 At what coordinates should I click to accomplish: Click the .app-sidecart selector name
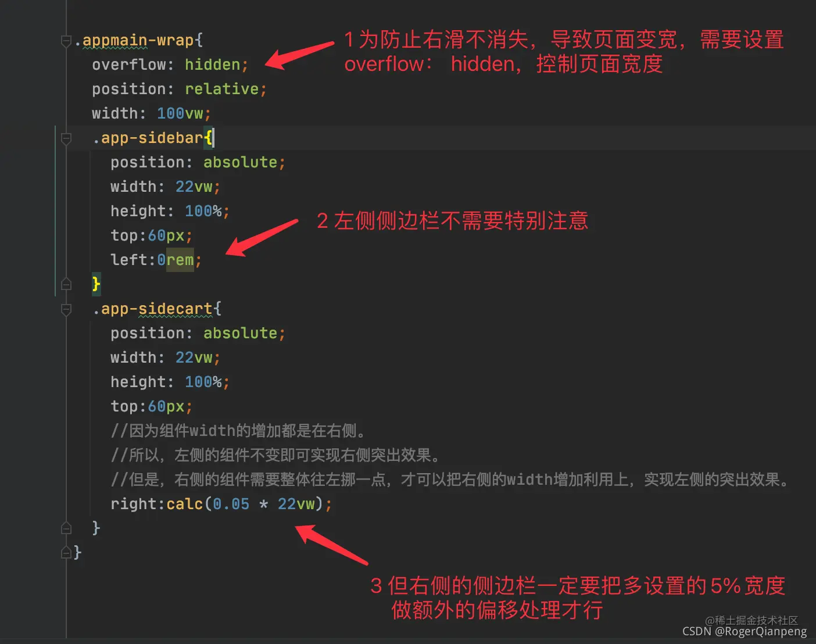coord(153,309)
